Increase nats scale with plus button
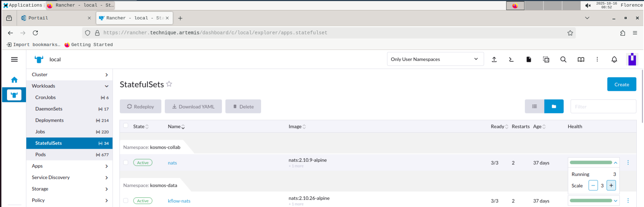This screenshot has width=644, height=207. click(611, 186)
